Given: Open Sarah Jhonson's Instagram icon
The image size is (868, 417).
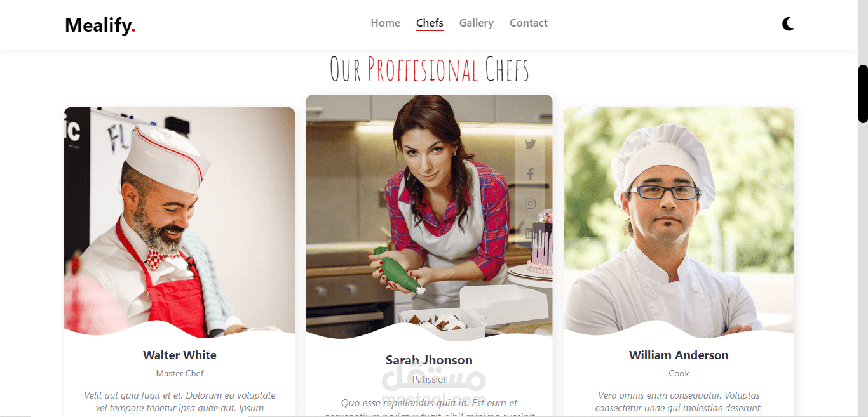Looking at the screenshot, I should point(531,204).
